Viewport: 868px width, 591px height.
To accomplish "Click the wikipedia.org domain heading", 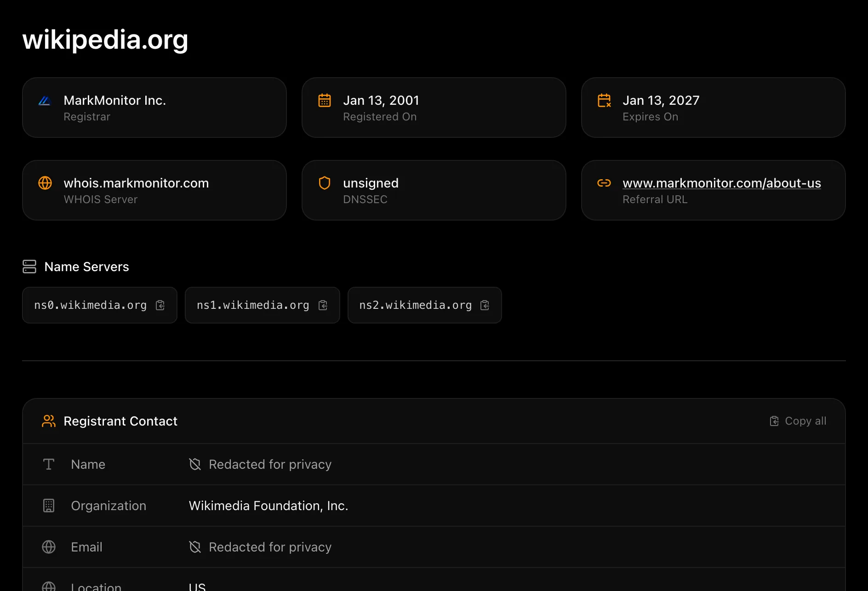I will (x=105, y=40).
